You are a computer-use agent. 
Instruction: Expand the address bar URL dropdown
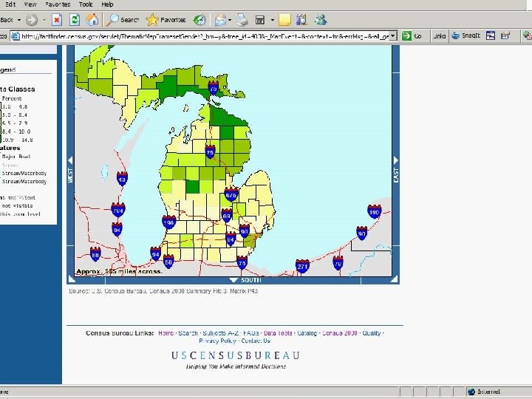tap(394, 35)
